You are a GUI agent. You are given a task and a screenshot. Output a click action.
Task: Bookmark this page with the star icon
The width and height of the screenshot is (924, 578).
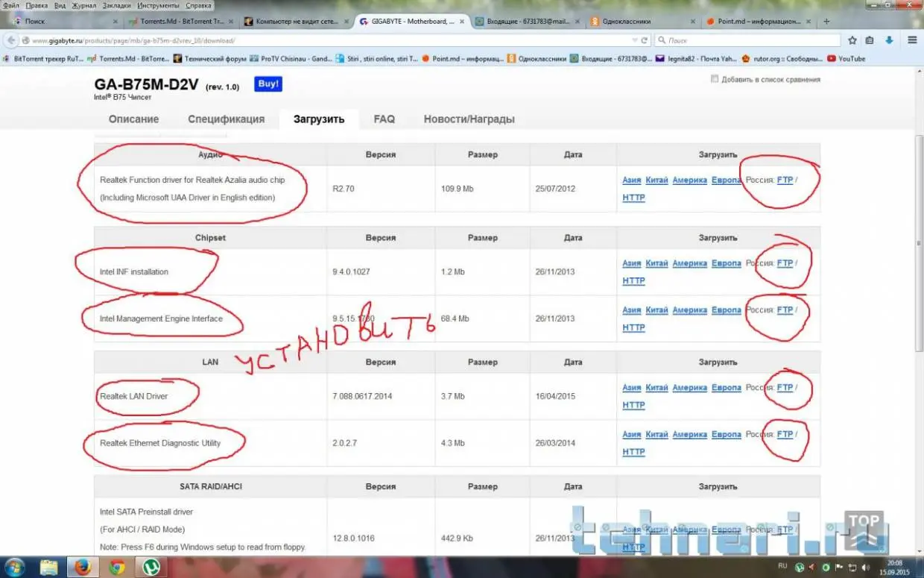852,40
